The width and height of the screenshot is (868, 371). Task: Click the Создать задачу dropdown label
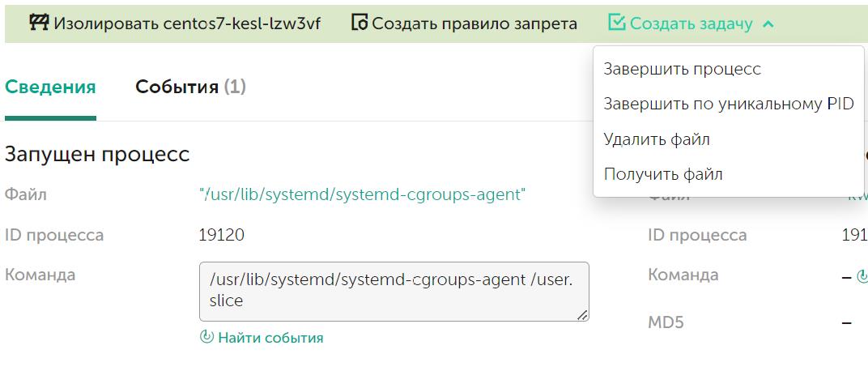691,23
